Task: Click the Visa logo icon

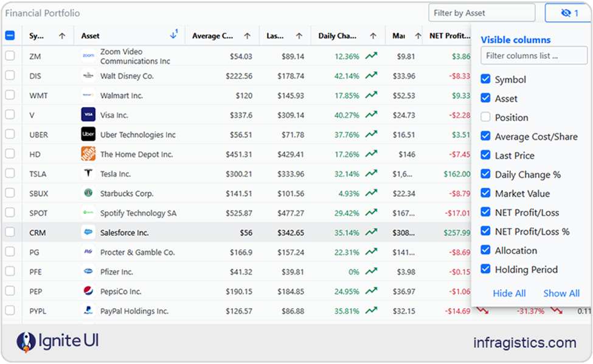Action: (x=88, y=114)
